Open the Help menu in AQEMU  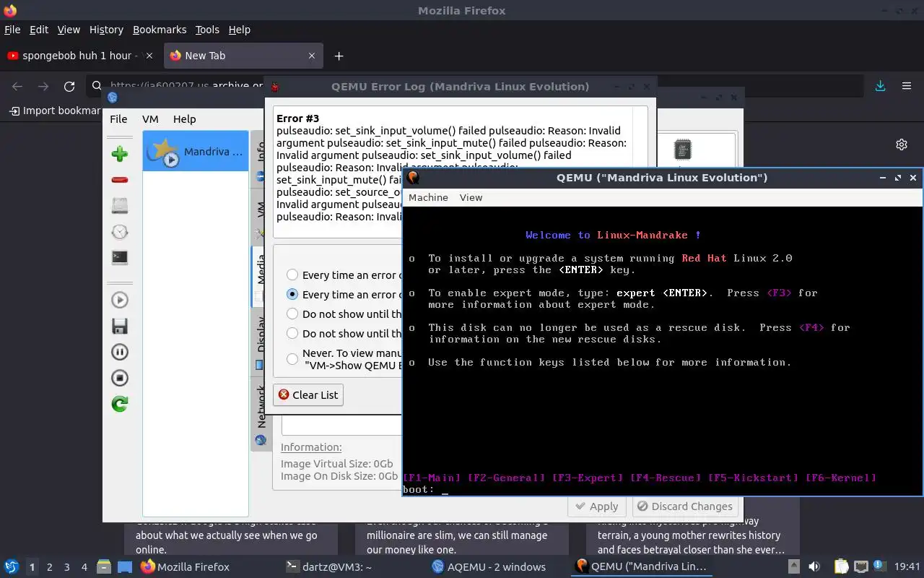tap(184, 119)
